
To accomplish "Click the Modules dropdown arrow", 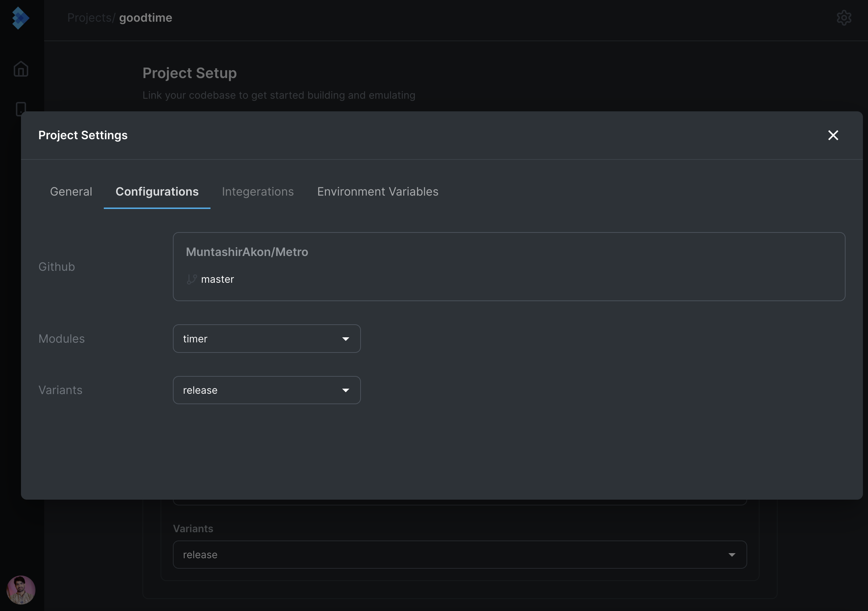I will click(x=345, y=339).
